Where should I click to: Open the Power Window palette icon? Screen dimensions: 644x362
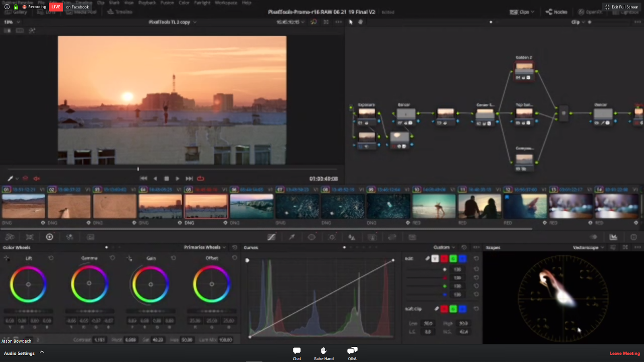click(x=312, y=237)
